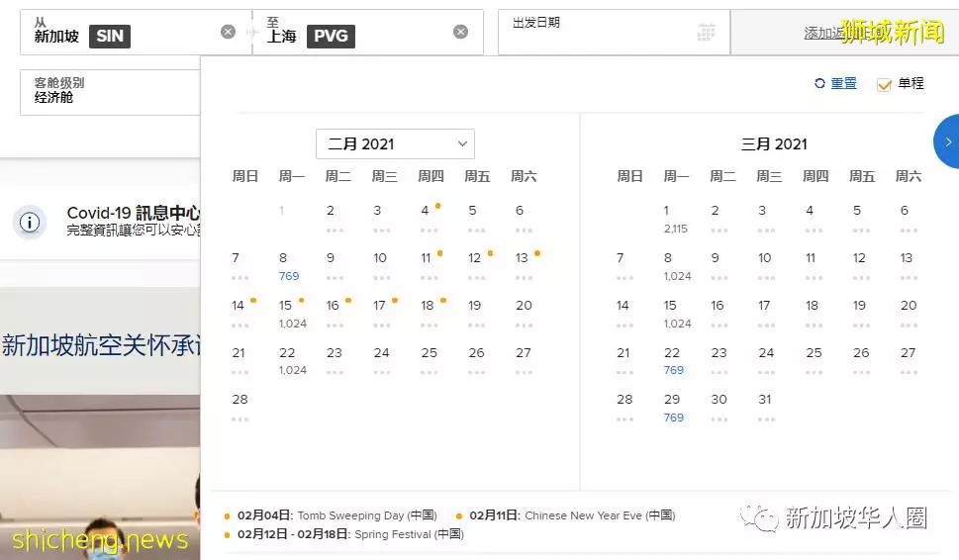Select February 11 Chinese New Year Eve

coord(430,266)
